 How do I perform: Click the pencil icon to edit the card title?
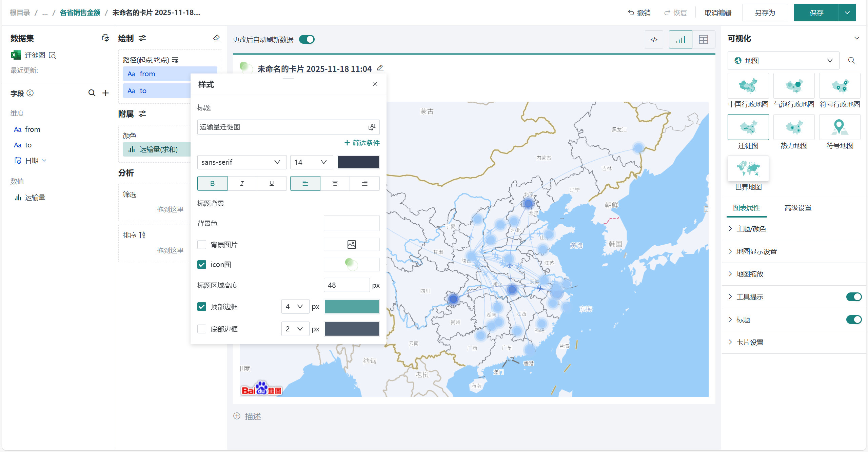coord(380,68)
